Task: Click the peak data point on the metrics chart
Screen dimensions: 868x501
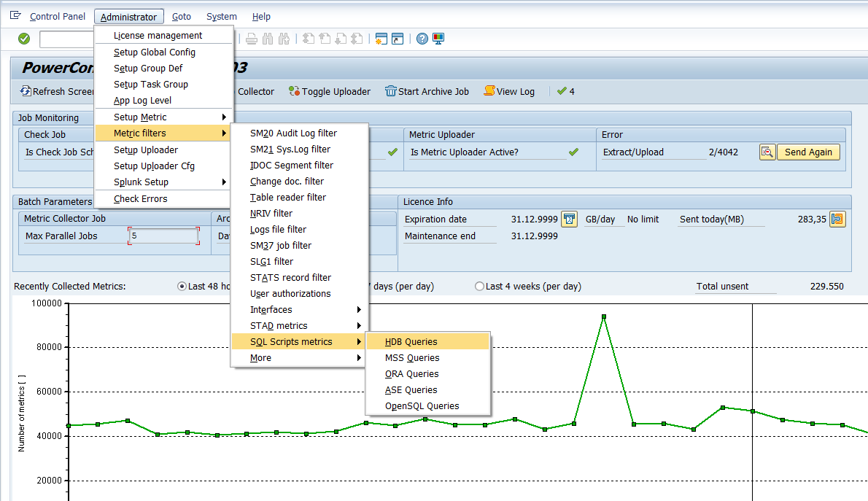Action: (604, 316)
